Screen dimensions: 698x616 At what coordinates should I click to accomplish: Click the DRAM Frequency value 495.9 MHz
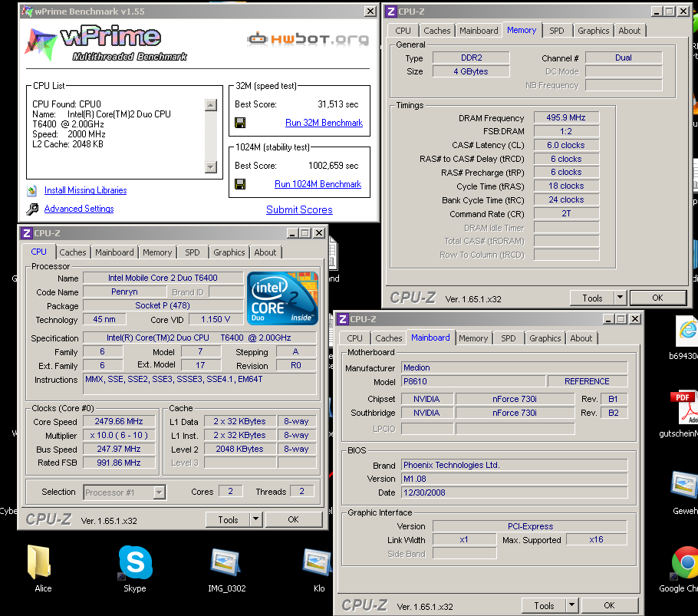click(566, 117)
